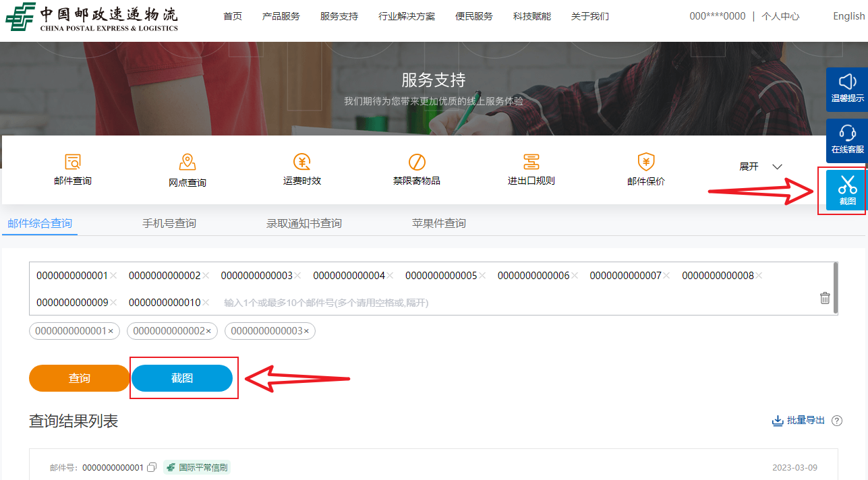Screen dimensions: 868x480
Task: Open the 产品服务 navigation menu
Action: tap(281, 16)
